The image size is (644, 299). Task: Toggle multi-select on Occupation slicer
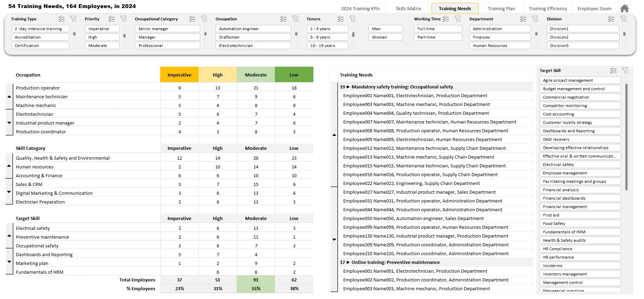tap(283, 19)
